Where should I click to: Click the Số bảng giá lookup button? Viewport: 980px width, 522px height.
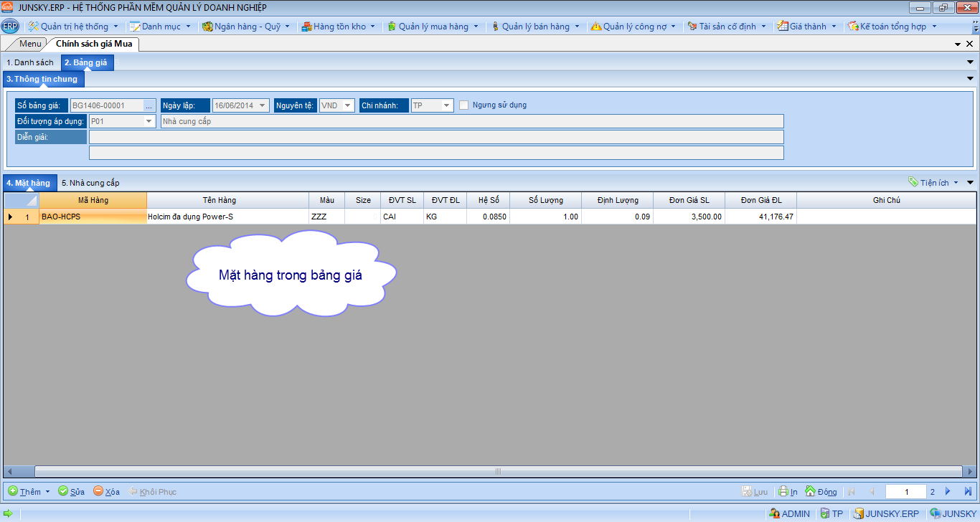pos(149,105)
